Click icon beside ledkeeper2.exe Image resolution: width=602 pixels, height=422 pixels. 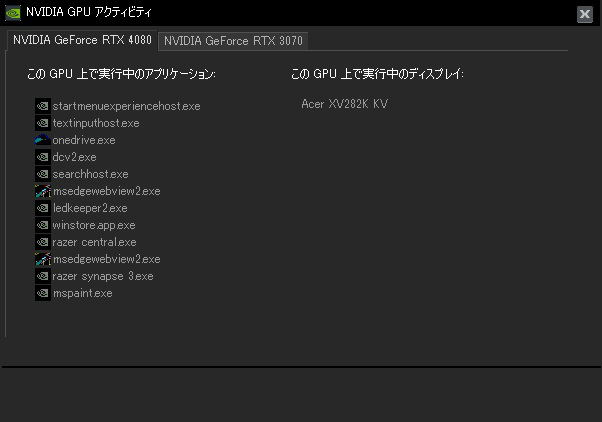pos(43,208)
